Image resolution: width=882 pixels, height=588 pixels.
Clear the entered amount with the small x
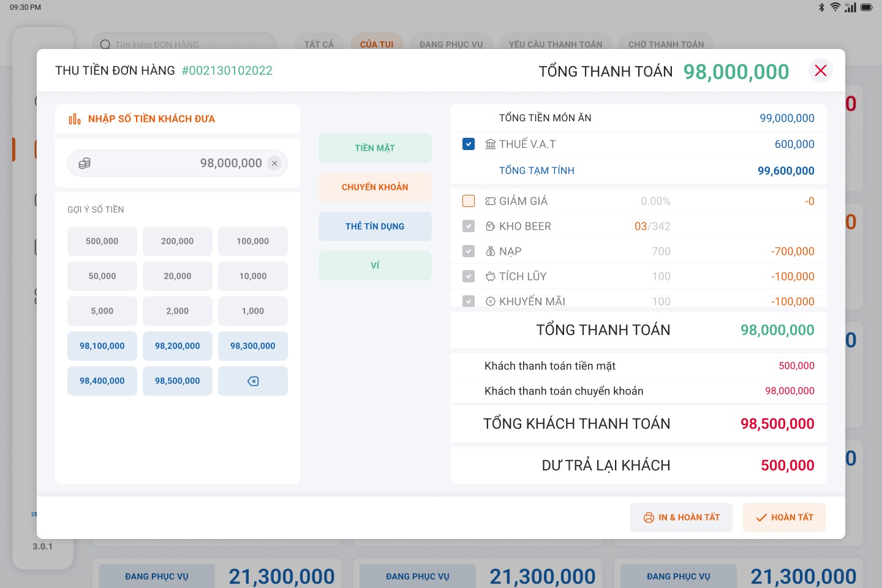274,164
